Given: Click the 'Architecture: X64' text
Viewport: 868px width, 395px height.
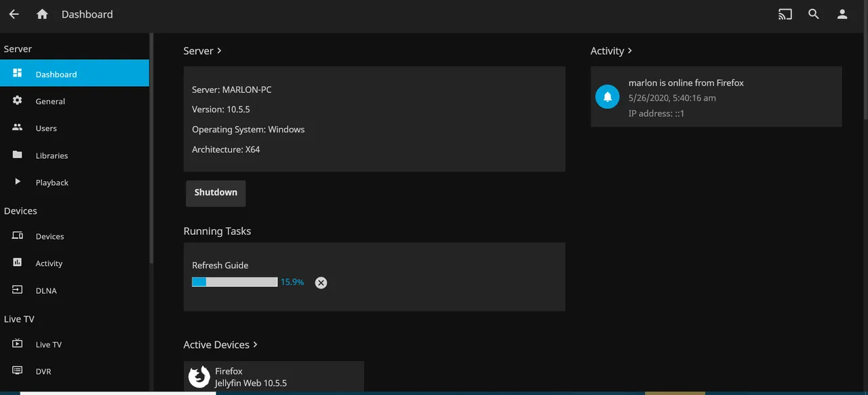Looking at the screenshot, I should coord(226,149).
